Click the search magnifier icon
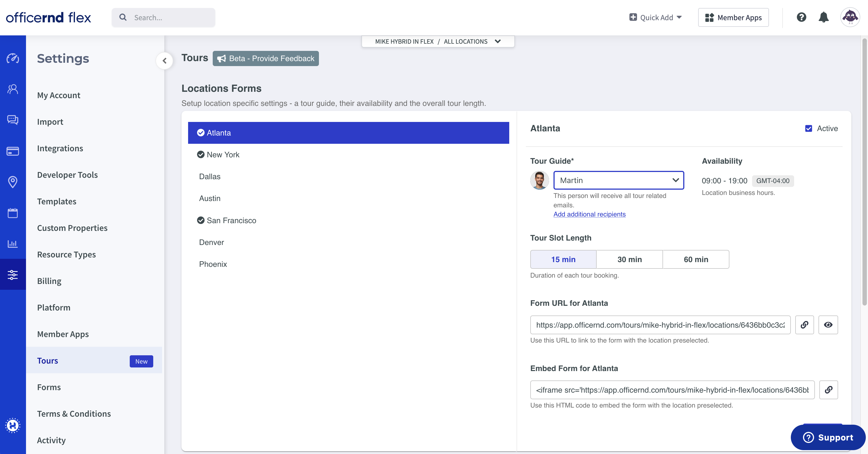Image resolution: width=868 pixels, height=454 pixels. point(123,17)
